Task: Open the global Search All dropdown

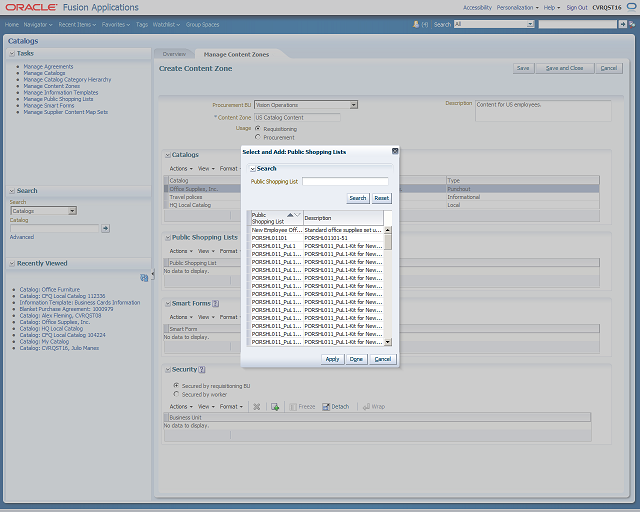Action: coord(530,24)
